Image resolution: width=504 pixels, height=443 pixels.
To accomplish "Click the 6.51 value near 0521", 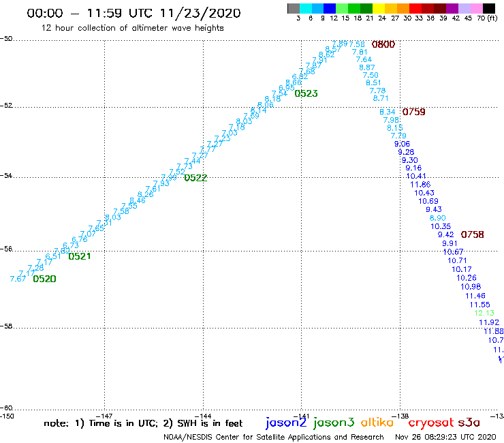I will click(x=53, y=256).
